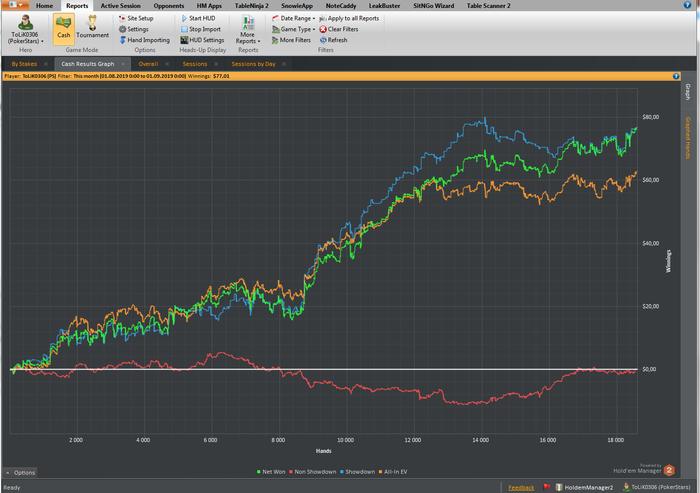This screenshot has height=493, width=700.
Task: Open More Reports dropdown
Action: (x=248, y=29)
